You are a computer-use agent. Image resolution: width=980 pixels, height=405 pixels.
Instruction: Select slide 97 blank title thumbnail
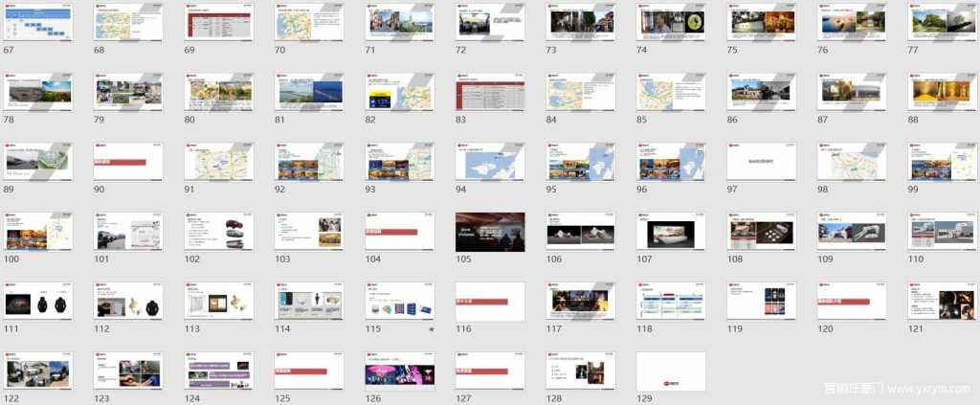[761, 162]
